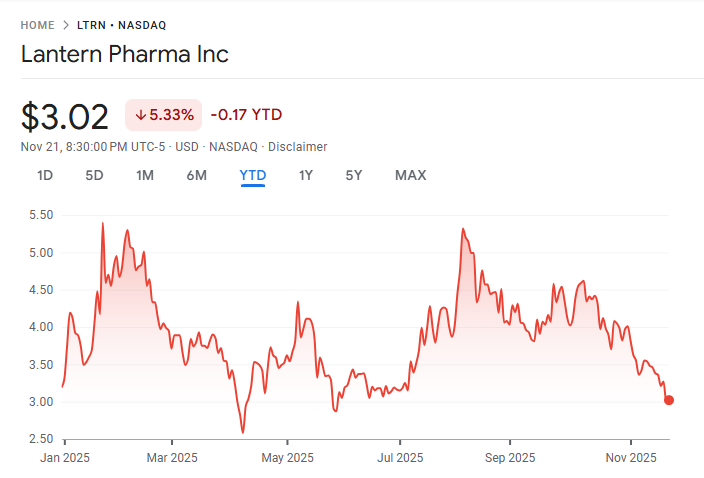Show the 1M price chart

tap(145, 175)
